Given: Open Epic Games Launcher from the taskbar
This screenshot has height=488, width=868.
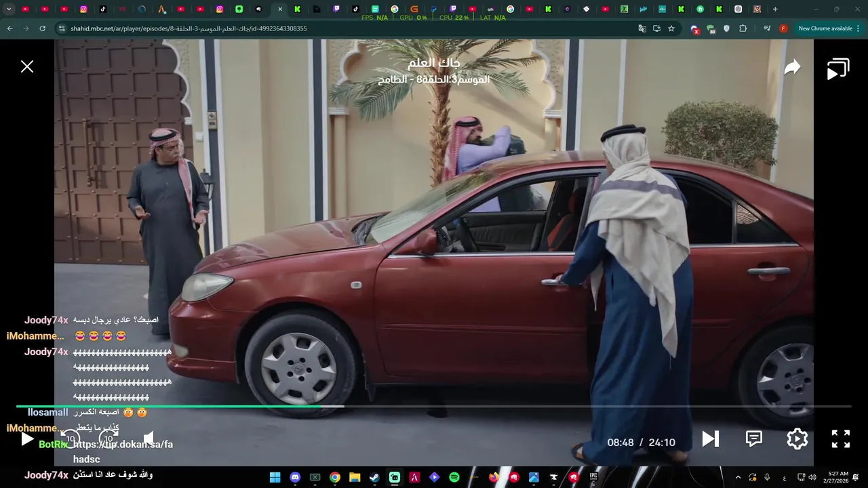Looking at the screenshot, I should point(593,477).
